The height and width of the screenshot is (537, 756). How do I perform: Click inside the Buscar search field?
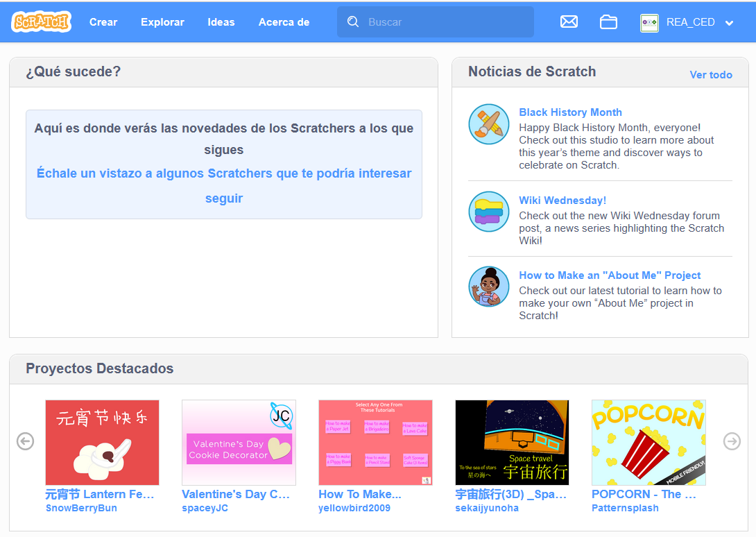(437, 22)
